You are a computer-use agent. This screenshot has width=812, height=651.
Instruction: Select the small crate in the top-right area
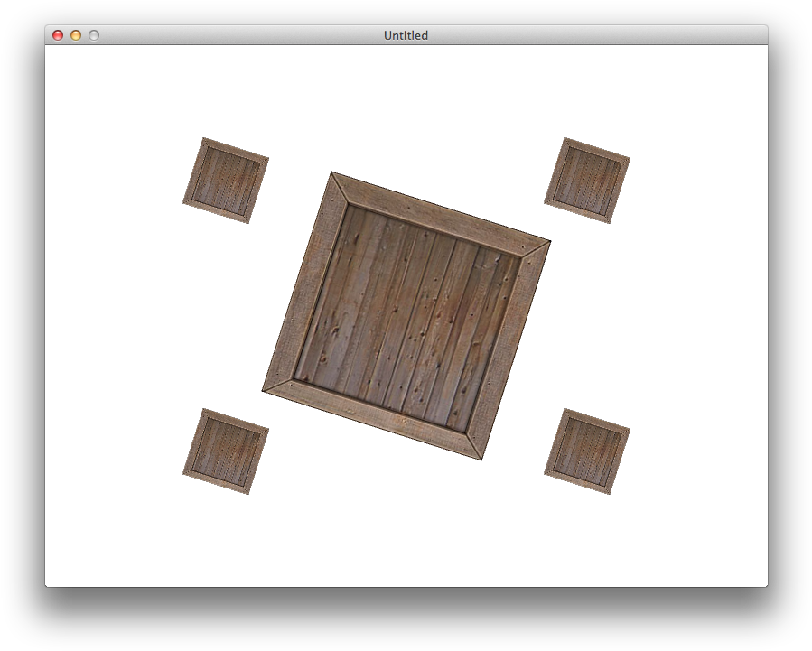(586, 180)
